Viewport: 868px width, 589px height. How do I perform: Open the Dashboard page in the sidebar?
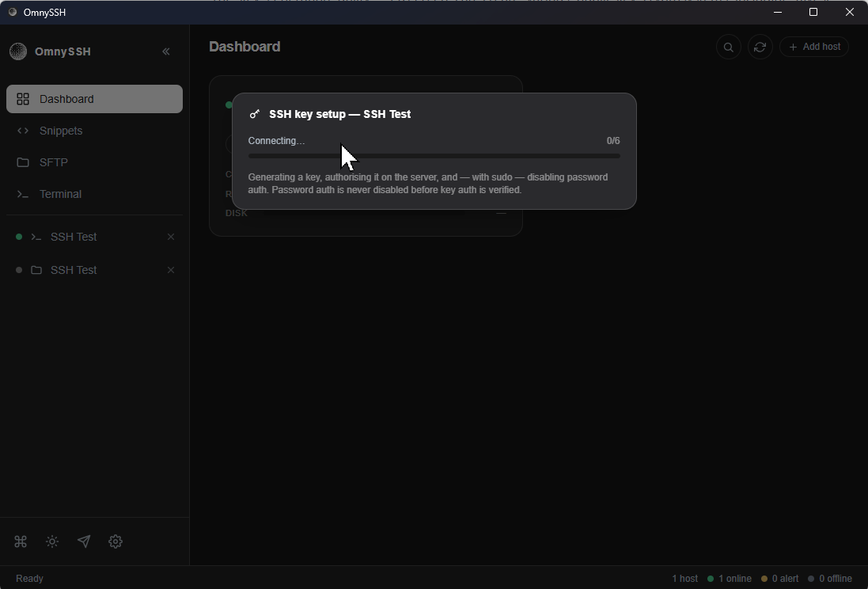94,99
